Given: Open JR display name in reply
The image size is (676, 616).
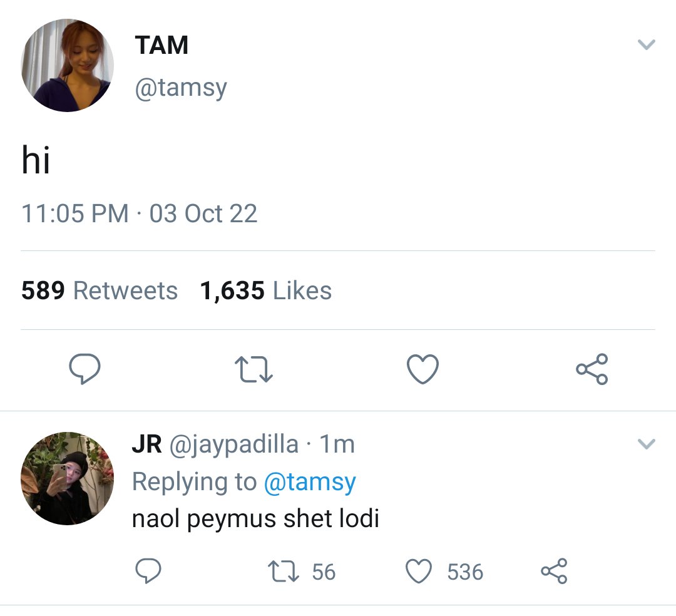Looking at the screenshot, I should click(x=147, y=444).
